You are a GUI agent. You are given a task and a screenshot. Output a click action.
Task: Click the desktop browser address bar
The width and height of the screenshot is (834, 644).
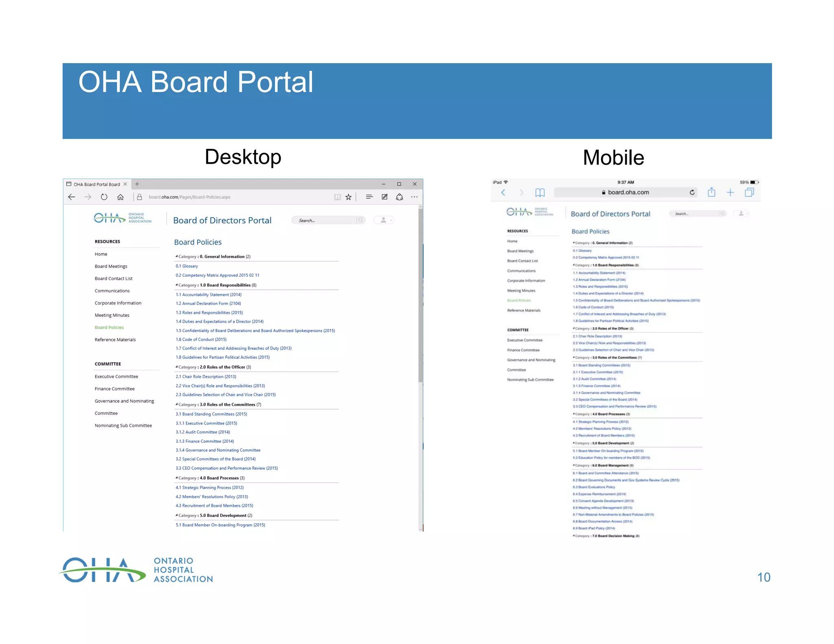tap(233, 197)
